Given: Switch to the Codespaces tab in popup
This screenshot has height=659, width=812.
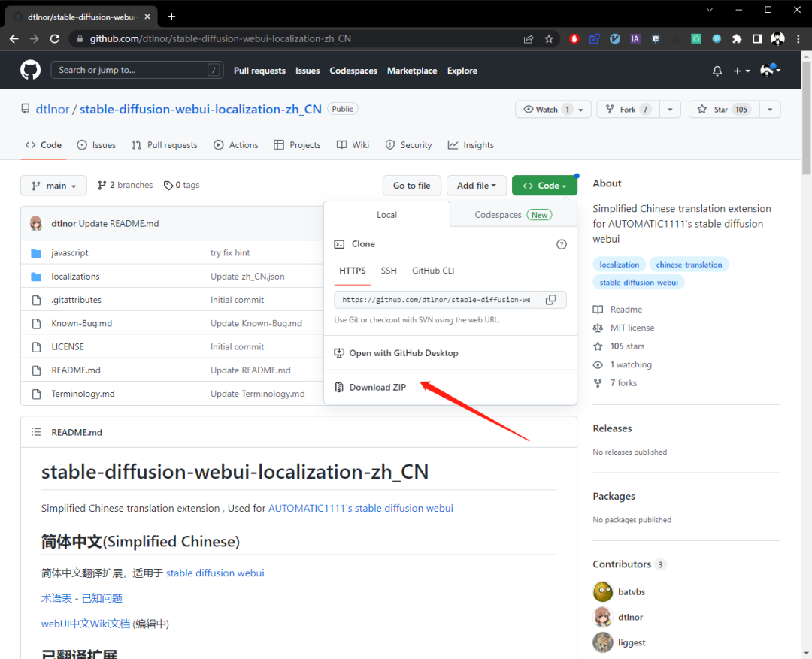Looking at the screenshot, I should [x=514, y=215].
